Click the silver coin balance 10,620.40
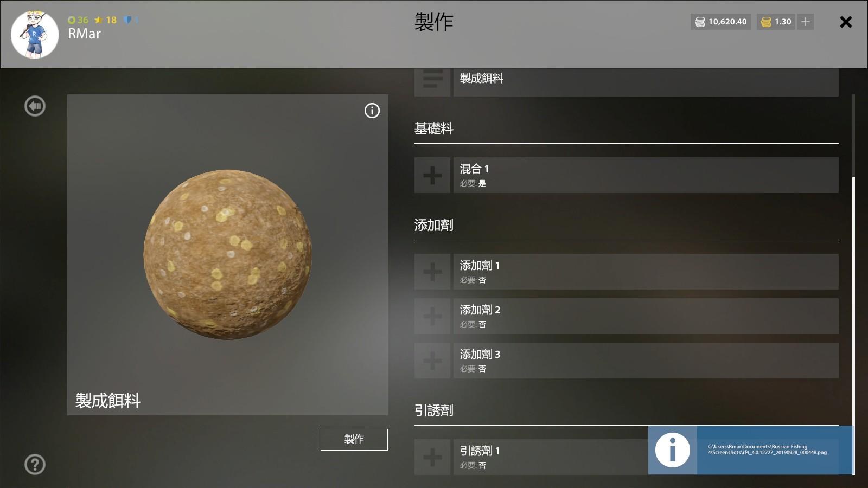The width and height of the screenshot is (868, 488). (x=720, y=22)
